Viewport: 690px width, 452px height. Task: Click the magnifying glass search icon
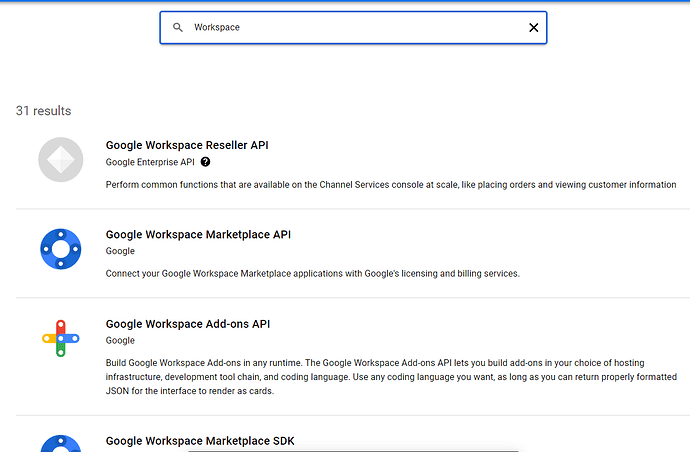(178, 28)
